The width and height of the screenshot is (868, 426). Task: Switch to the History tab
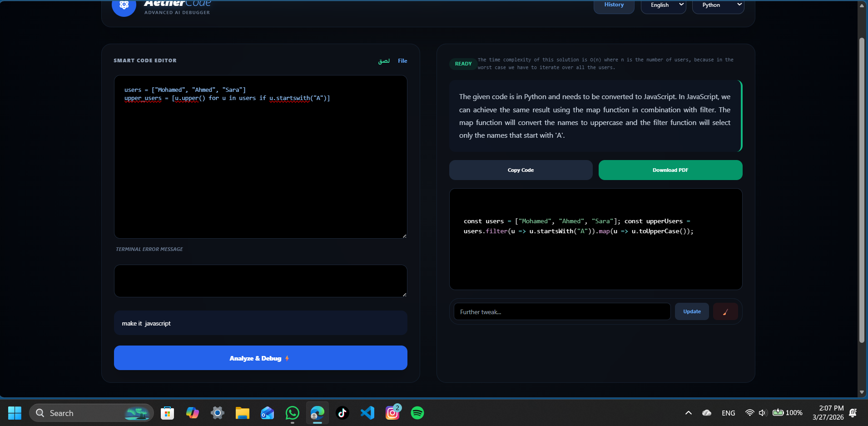click(x=614, y=5)
